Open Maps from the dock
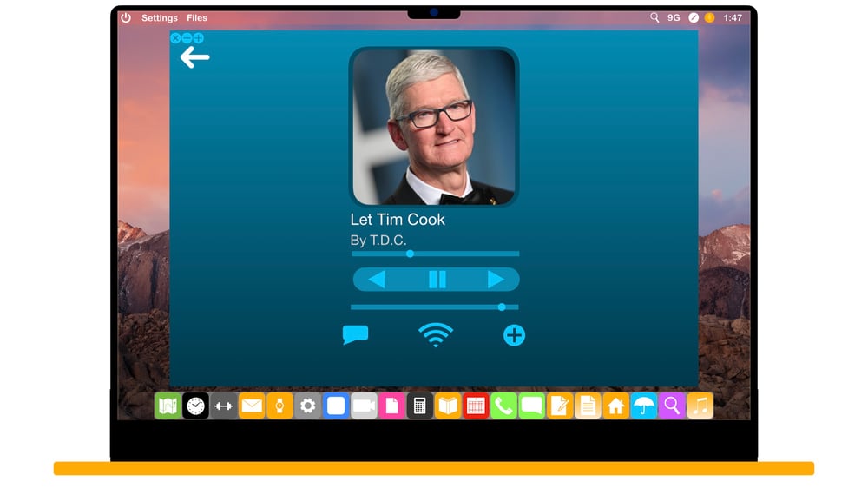868x488 pixels. (168, 406)
